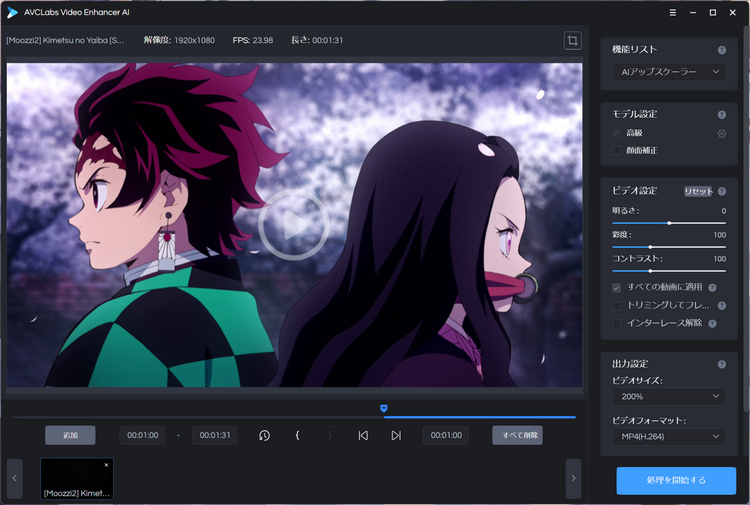The height and width of the screenshot is (505, 750).
Task: Click the すべて削除 button
Action: click(518, 435)
